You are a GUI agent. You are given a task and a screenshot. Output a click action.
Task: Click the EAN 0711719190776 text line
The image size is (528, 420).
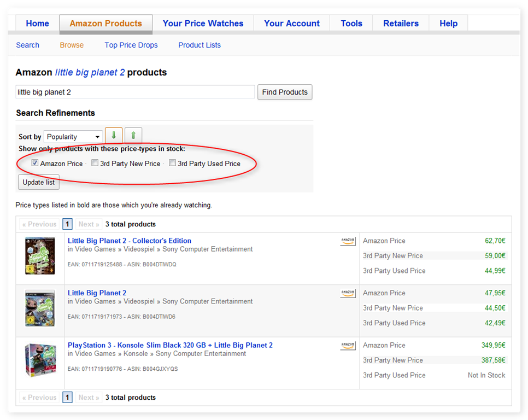click(123, 369)
